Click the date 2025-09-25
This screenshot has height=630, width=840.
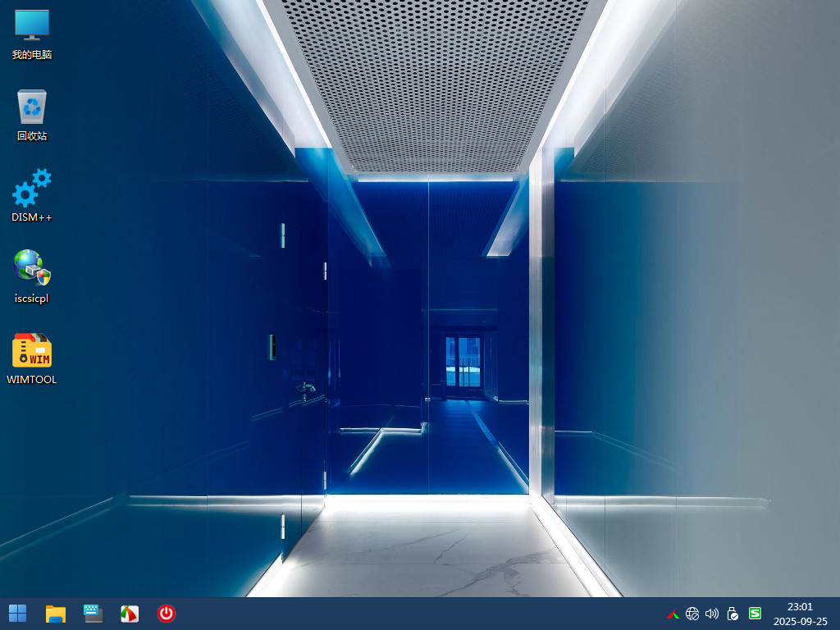click(x=801, y=622)
